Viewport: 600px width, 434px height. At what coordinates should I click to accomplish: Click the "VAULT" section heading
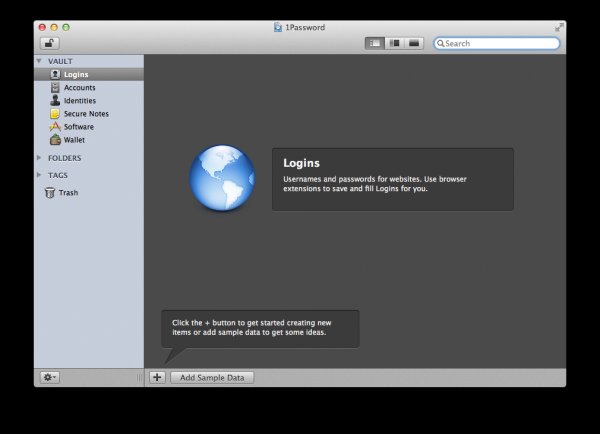coord(60,61)
